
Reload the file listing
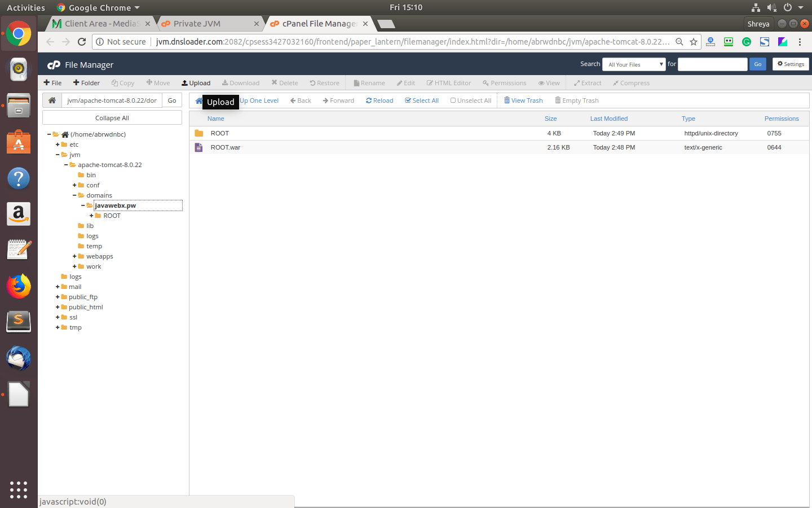(x=379, y=100)
